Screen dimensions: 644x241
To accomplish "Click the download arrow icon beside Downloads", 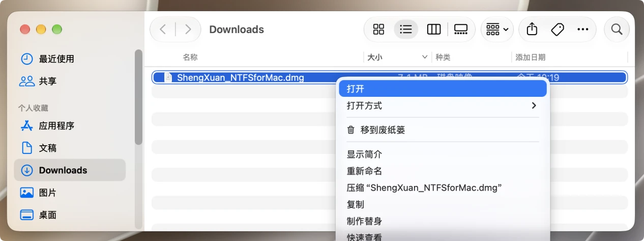I will tap(26, 170).
